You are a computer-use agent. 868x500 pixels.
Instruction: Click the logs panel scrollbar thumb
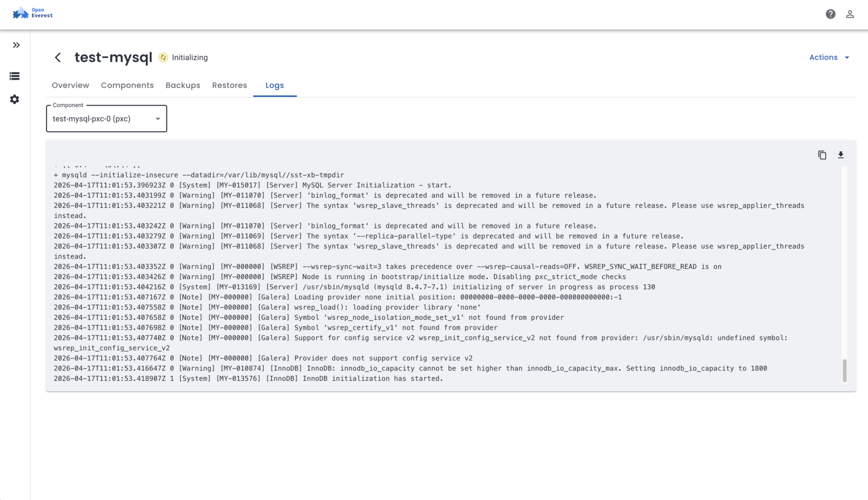(845, 371)
